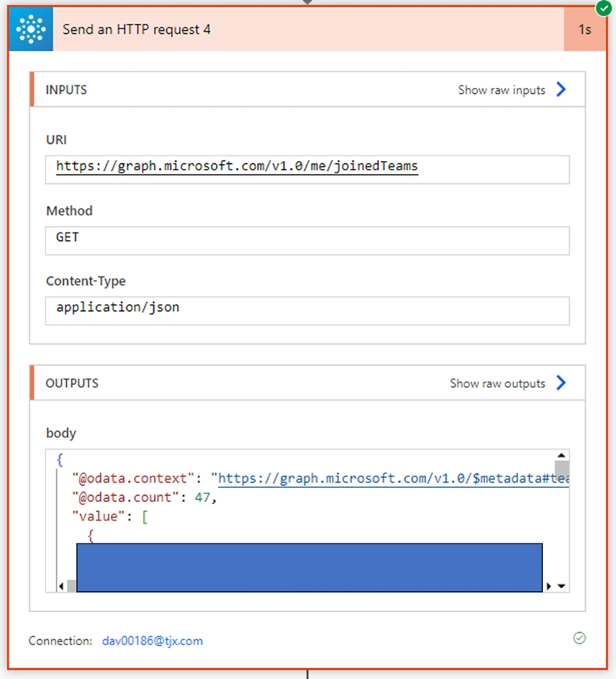Click the green success checkmark badge
This screenshot has height=679, width=616.
pos(604,8)
